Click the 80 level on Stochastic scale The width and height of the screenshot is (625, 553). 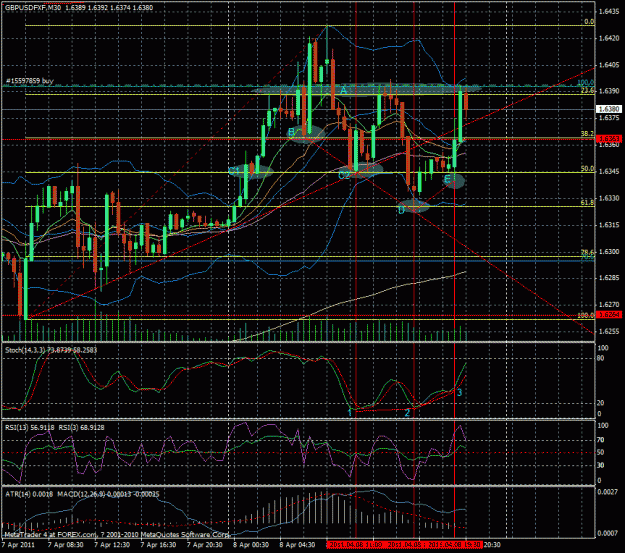(x=601, y=358)
